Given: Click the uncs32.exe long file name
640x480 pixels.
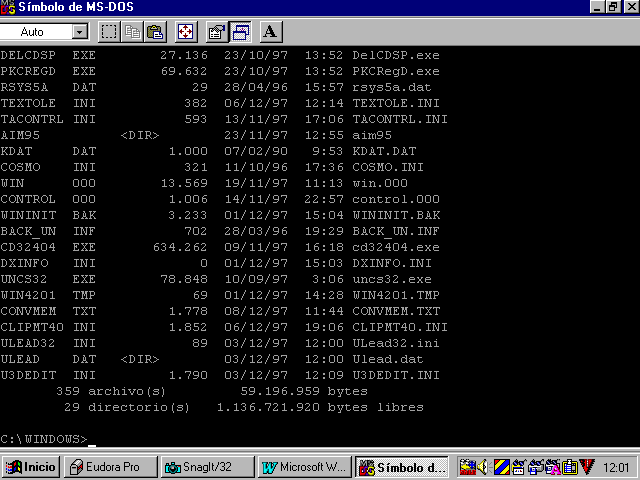Looking at the screenshot, I should tap(392, 279).
